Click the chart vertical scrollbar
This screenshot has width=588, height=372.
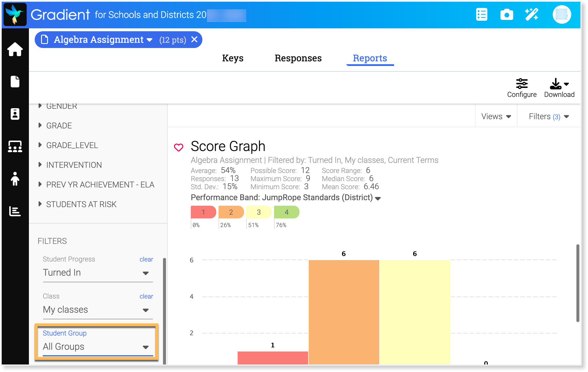coord(578,283)
